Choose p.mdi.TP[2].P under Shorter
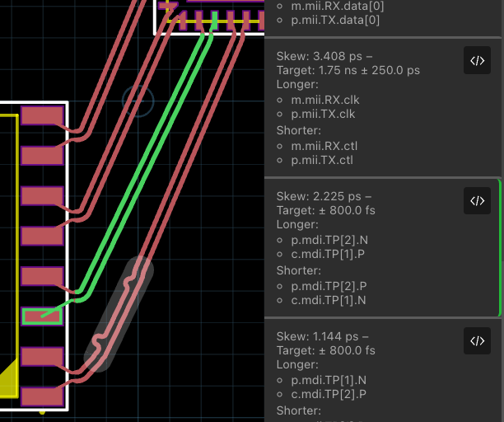The height and width of the screenshot is (422, 504). pyautogui.click(x=329, y=285)
